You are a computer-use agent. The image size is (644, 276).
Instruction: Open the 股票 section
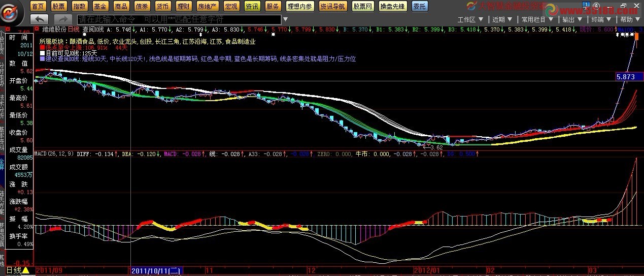[x=58, y=6]
